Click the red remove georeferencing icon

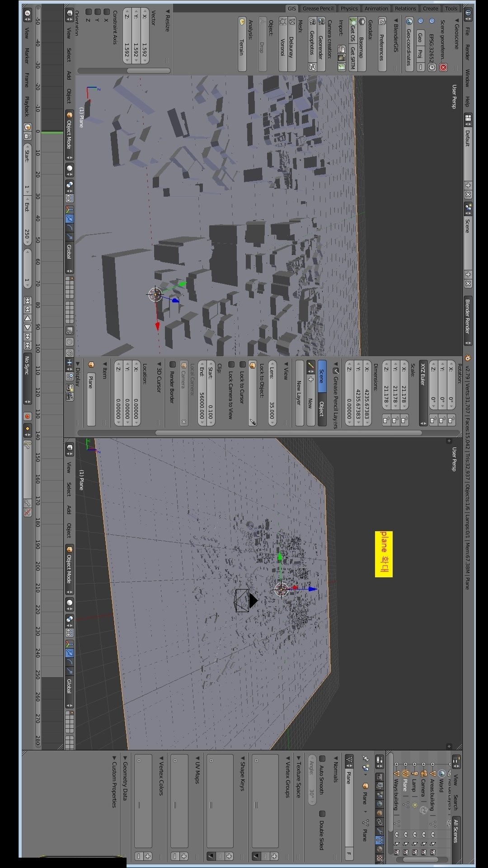click(443, 67)
